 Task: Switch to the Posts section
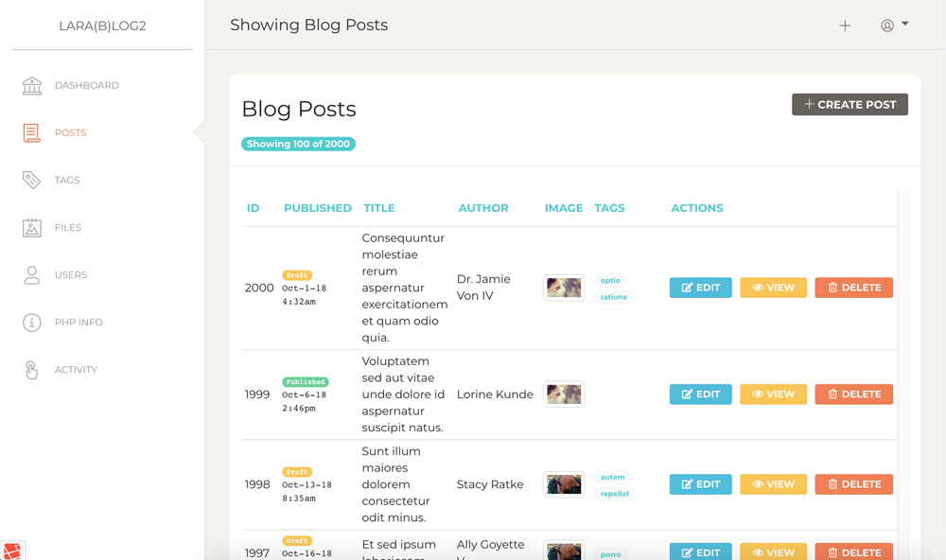70,132
